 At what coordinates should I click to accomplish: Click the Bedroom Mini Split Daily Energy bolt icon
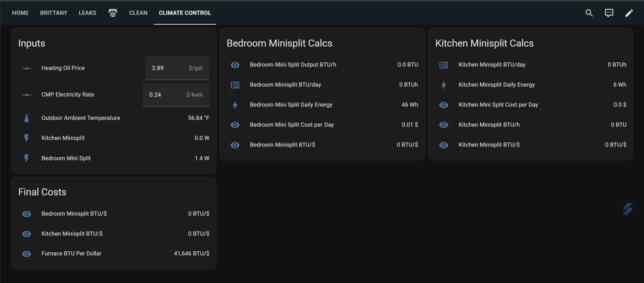pos(235,105)
